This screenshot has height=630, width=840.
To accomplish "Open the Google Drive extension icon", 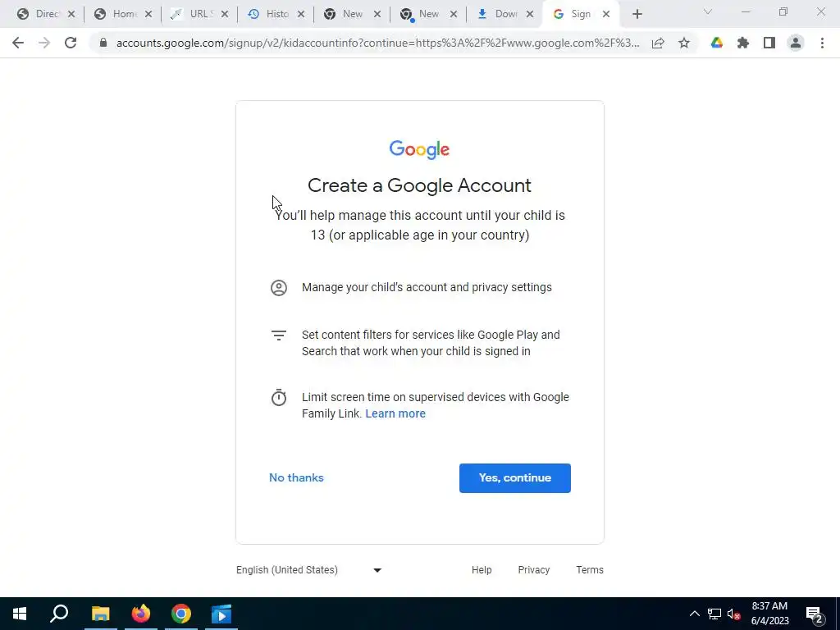I will [717, 43].
